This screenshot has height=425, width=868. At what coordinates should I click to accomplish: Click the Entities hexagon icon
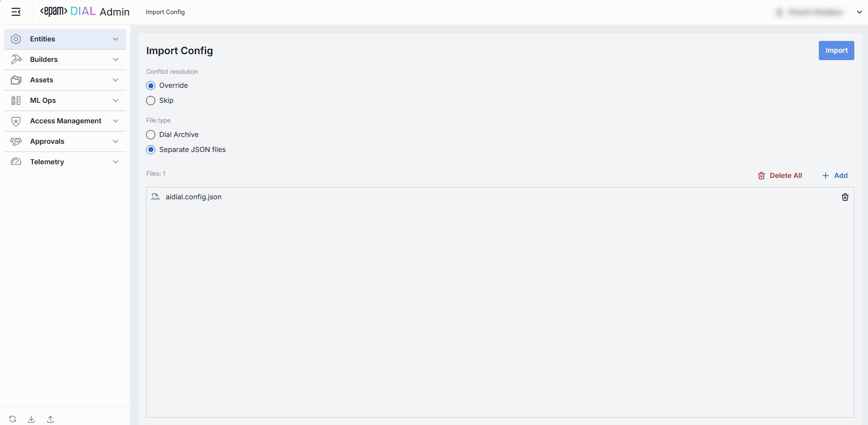coord(16,39)
